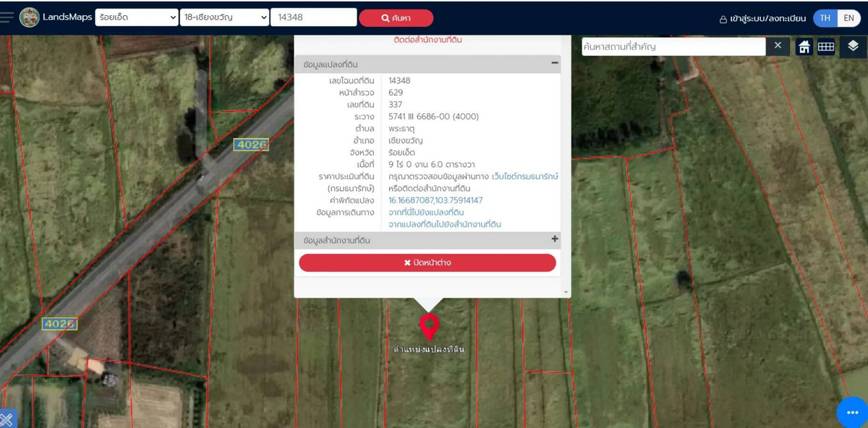This screenshot has width=868, height=428.
Task: Open the map layers icon
Action: pos(853,46)
